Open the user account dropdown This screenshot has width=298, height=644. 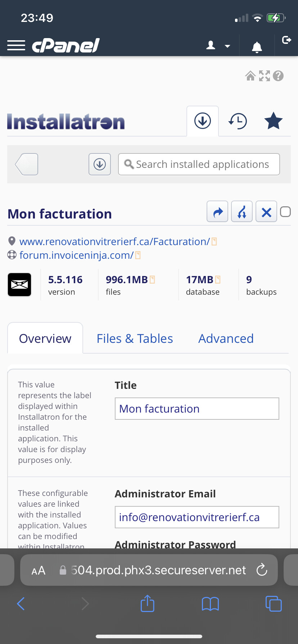[x=218, y=46]
